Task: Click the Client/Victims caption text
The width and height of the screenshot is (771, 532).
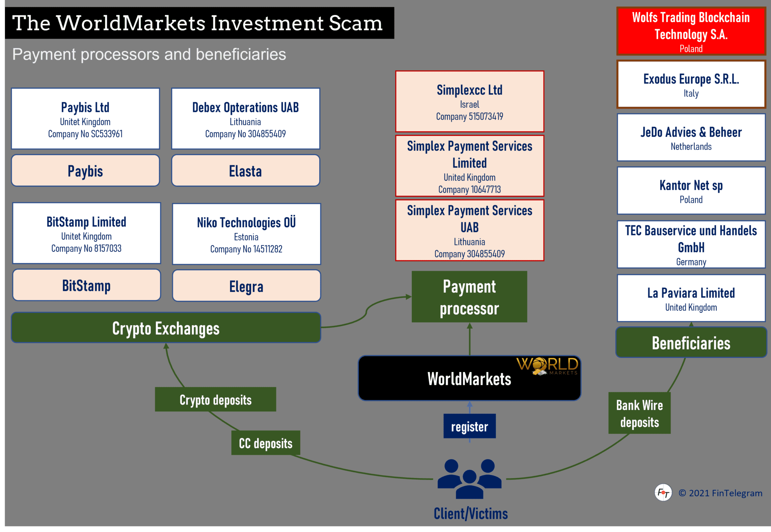Action: coord(471,514)
